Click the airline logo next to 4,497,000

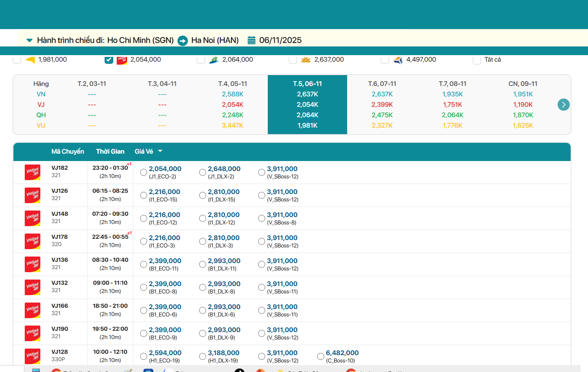[398, 60]
